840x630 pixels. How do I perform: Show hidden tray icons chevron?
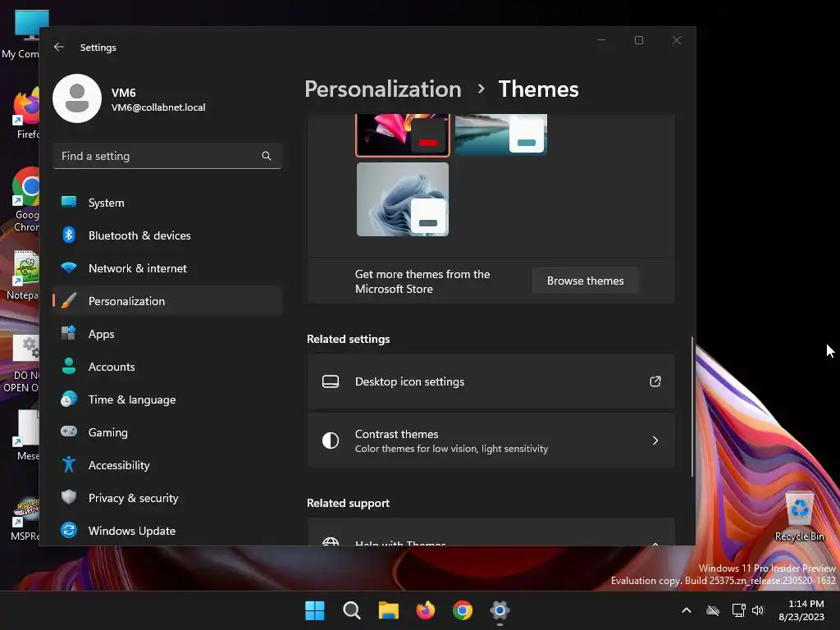[x=687, y=610]
